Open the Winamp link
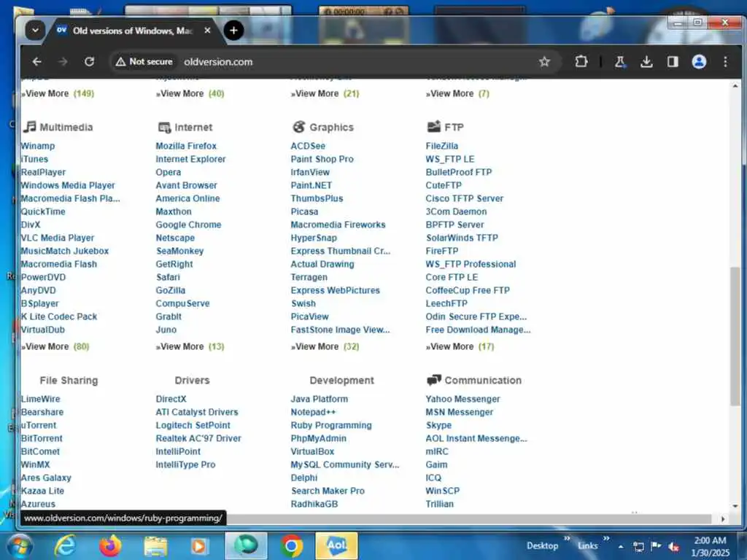Viewport: 747px width, 560px height. tap(38, 146)
